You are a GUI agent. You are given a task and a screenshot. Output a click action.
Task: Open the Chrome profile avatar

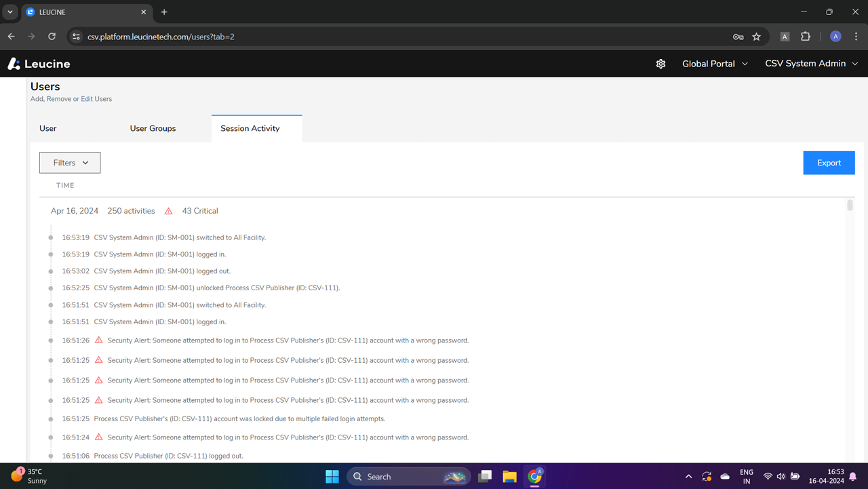coord(835,37)
